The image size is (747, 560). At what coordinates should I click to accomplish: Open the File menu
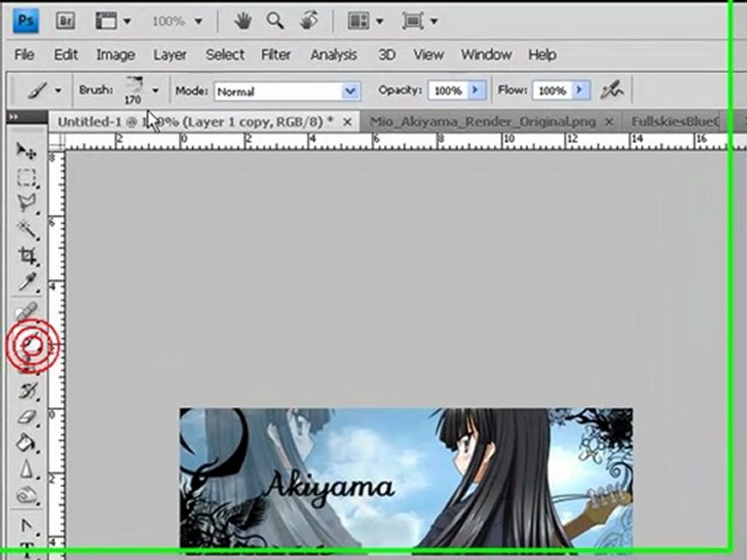[24, 54]
